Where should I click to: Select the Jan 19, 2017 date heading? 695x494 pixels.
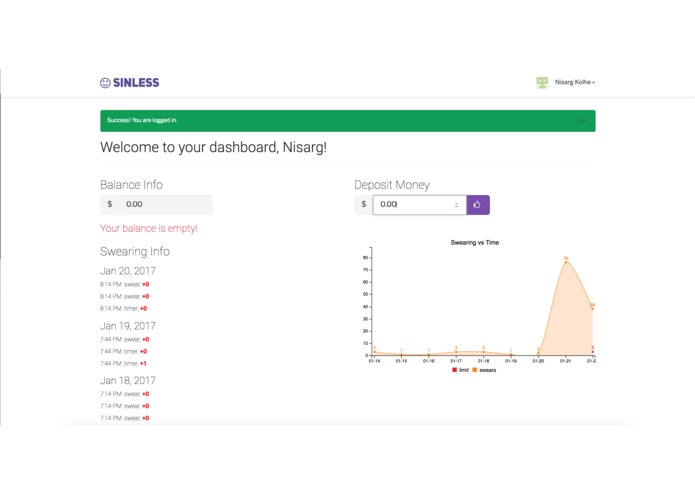128,326
